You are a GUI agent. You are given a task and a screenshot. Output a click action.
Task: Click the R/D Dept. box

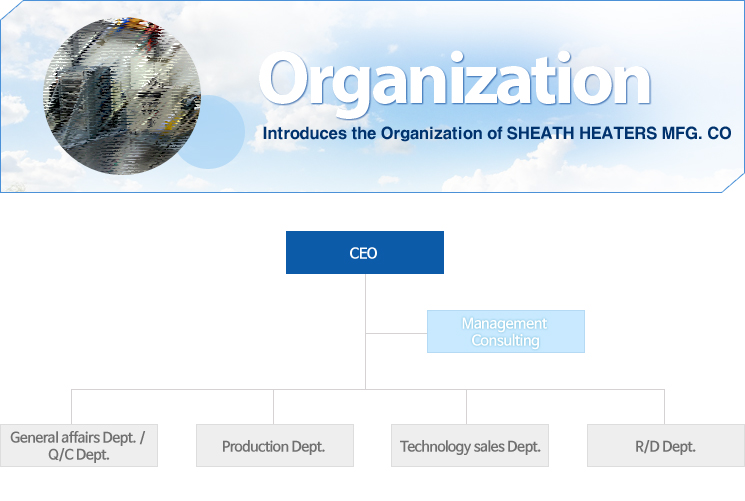point(666,445)
